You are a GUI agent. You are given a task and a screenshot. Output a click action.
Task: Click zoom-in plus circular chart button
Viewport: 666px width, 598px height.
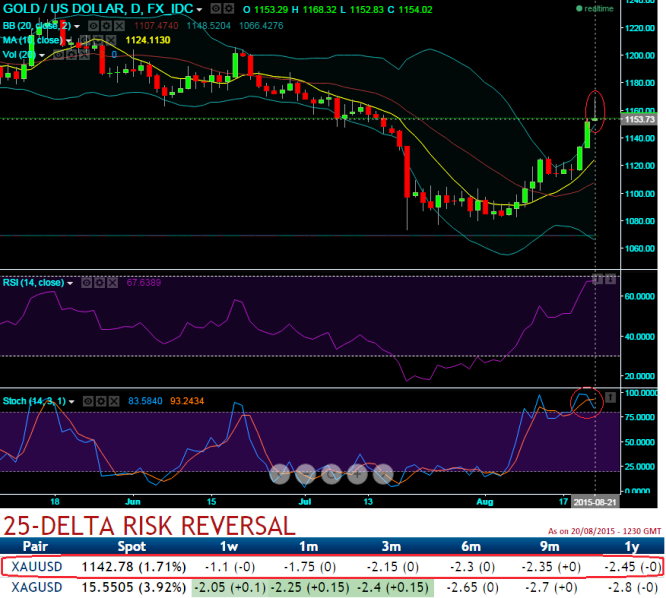pyautogui.click(x=357, y=474)
